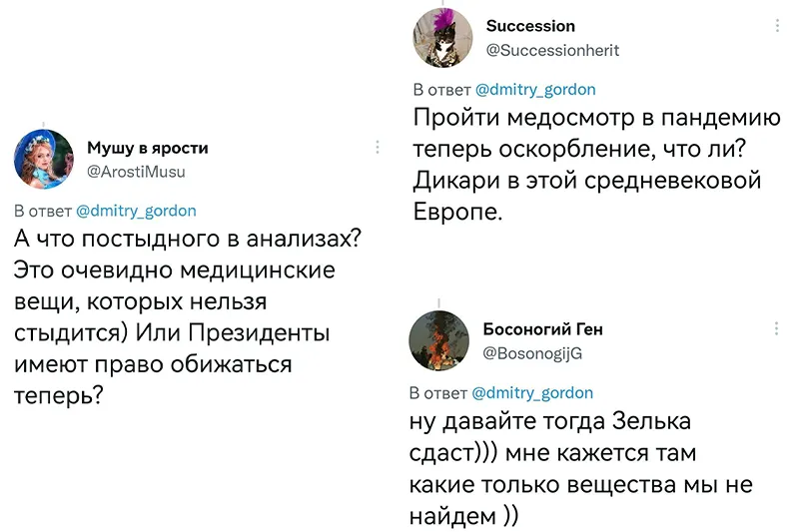The width and height of the screenshot is (799, 532).
Task: Open the Босоногий Ген display name
Action: point(542,329)
